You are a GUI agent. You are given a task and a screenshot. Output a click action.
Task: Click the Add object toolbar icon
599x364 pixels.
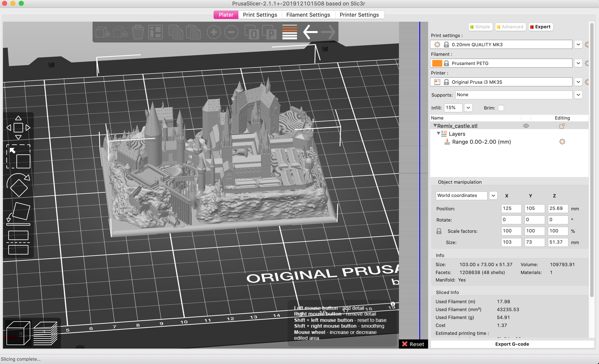(103, 32)
